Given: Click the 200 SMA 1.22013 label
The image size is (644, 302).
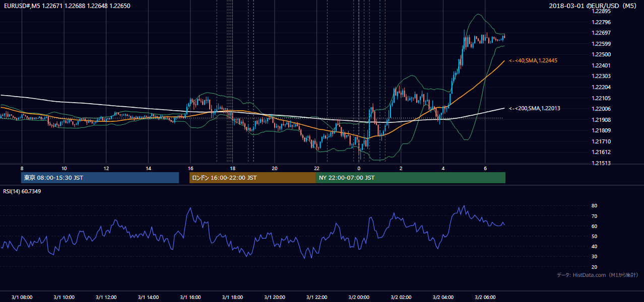Looking at the screenshot, I should pos(535,108).
